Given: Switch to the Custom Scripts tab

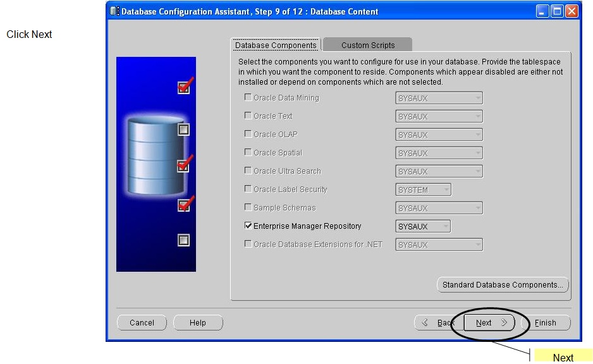Looking at the screenshot, I should point(367,45).
